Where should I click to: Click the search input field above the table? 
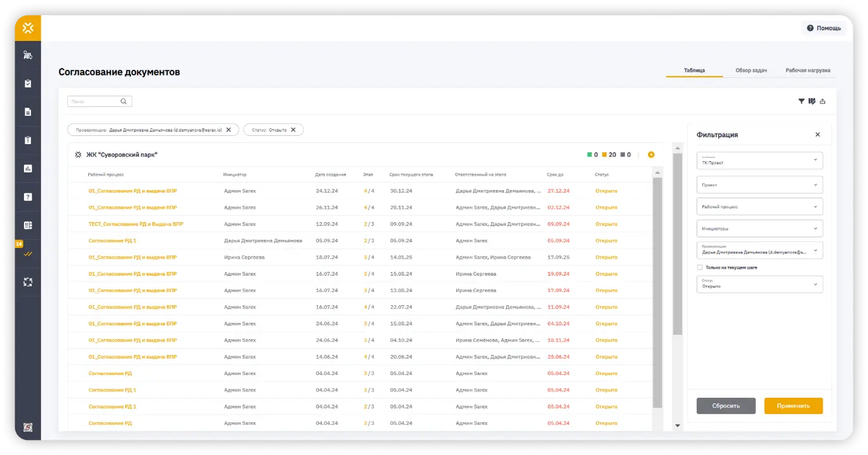(x=94, y=101)
